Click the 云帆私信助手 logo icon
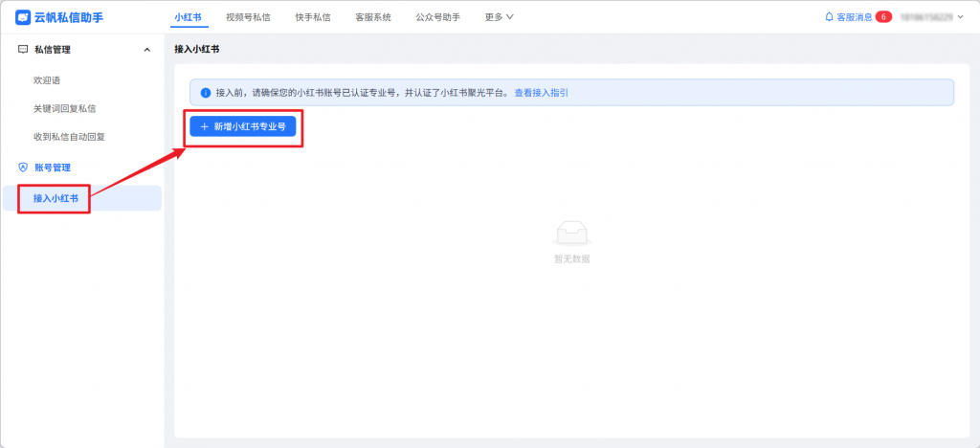Viewport: 980px width, 448px height. (23, 16)
